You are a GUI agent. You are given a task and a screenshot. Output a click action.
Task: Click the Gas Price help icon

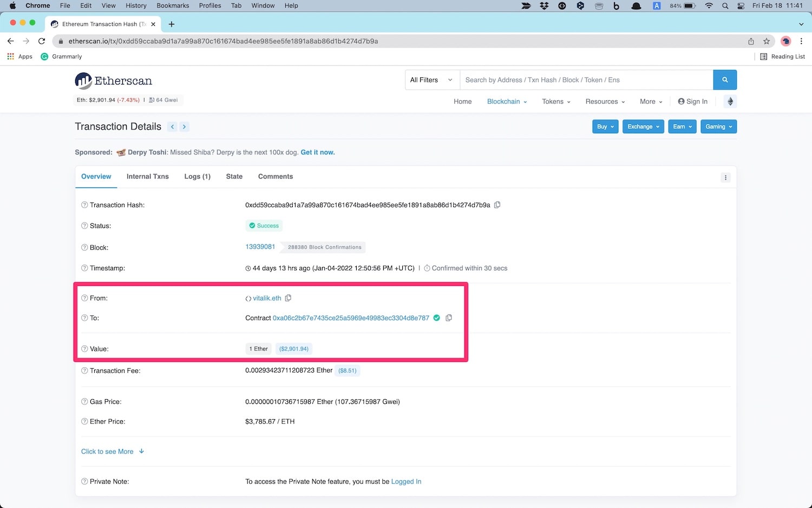(84, 402)
